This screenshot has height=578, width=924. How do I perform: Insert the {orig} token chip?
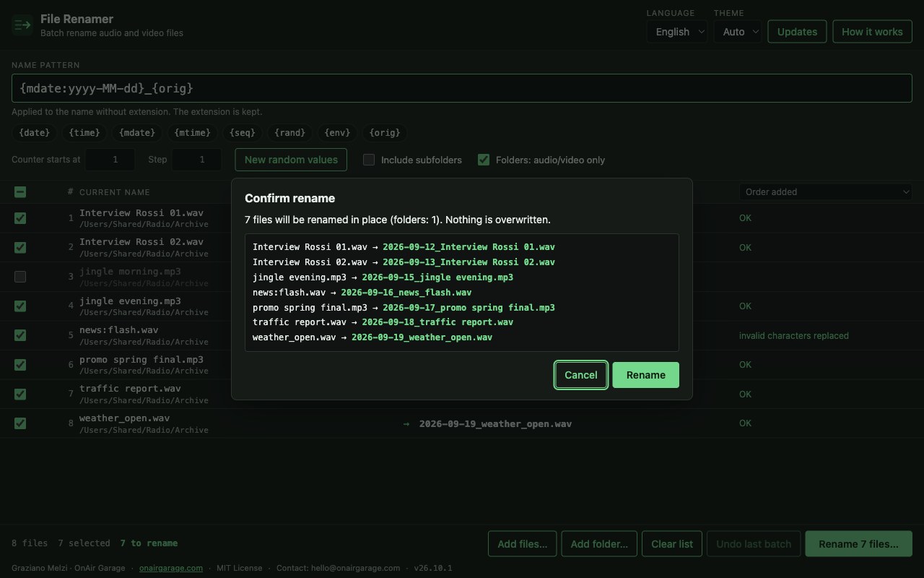pyautogui.click(x=384, y=133)
